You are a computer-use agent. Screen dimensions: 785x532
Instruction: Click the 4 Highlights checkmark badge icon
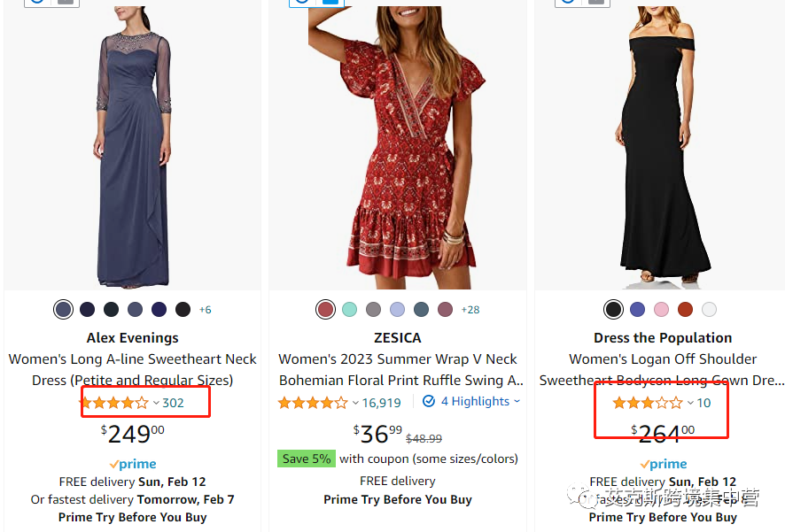[429, 402]
